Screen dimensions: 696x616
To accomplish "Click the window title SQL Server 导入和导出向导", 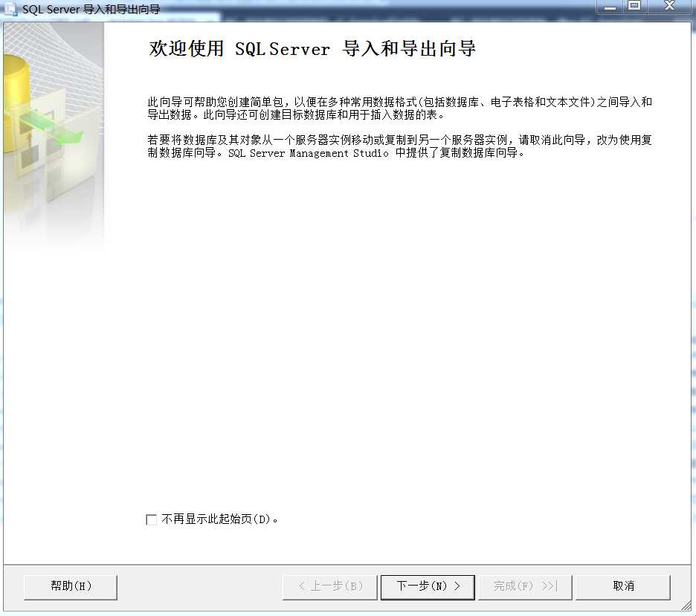I will [91, 10].
